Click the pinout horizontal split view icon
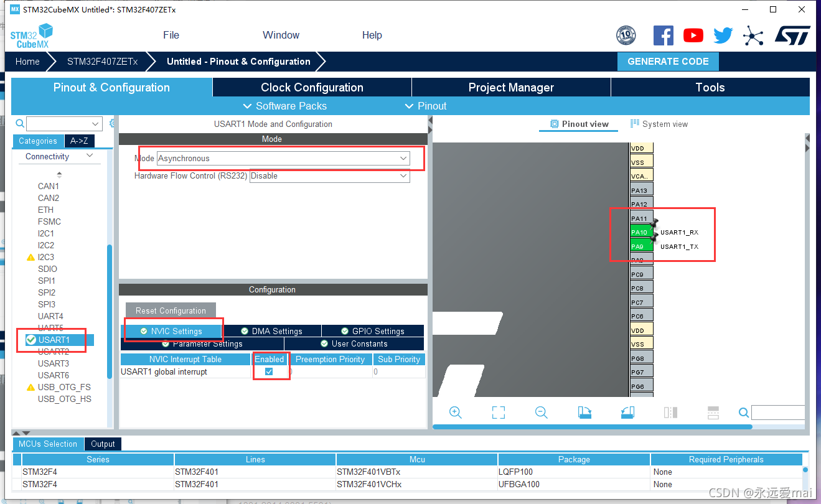The height and width of the screenshot is (504, 821). click(x=713, y=412)
